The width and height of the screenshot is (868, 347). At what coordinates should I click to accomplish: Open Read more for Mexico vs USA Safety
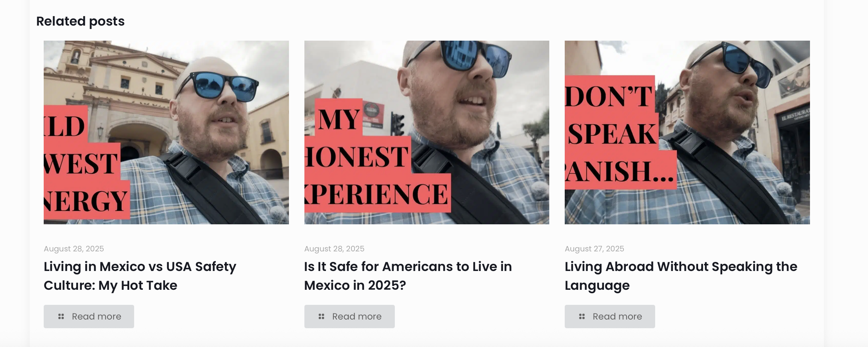point(89,317)
